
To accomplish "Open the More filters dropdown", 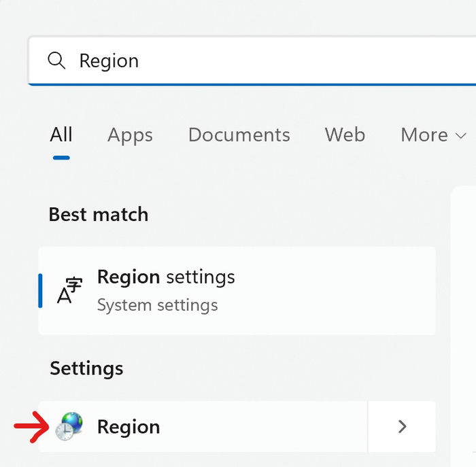I will 434,135.
